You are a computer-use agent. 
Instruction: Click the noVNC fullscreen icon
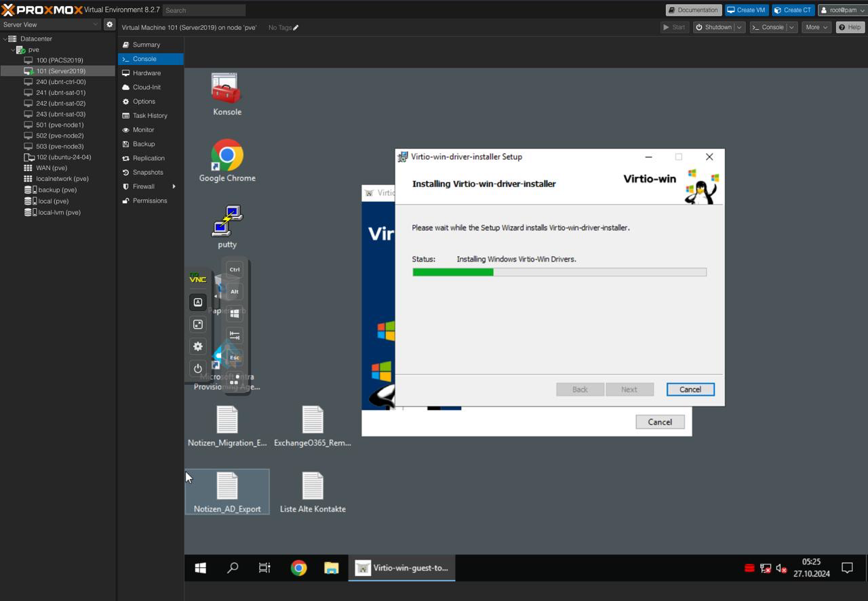[x=198, y=325]
